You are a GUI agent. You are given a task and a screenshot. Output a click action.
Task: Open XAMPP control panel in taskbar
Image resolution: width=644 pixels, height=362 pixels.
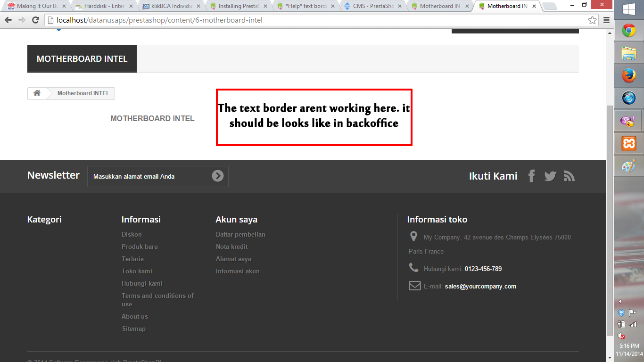point(628,143)
